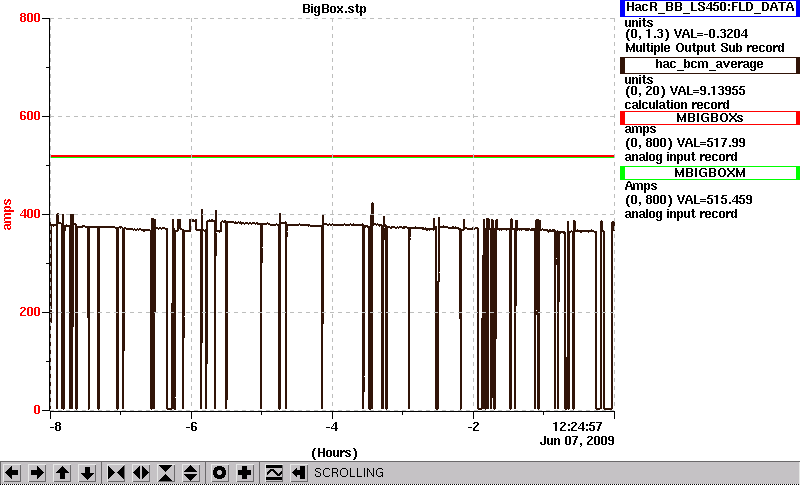The height and width of the screenshot is (485, 800).
Task: Pan the plot down with the down arrow
Action: (x=87, y=473)
